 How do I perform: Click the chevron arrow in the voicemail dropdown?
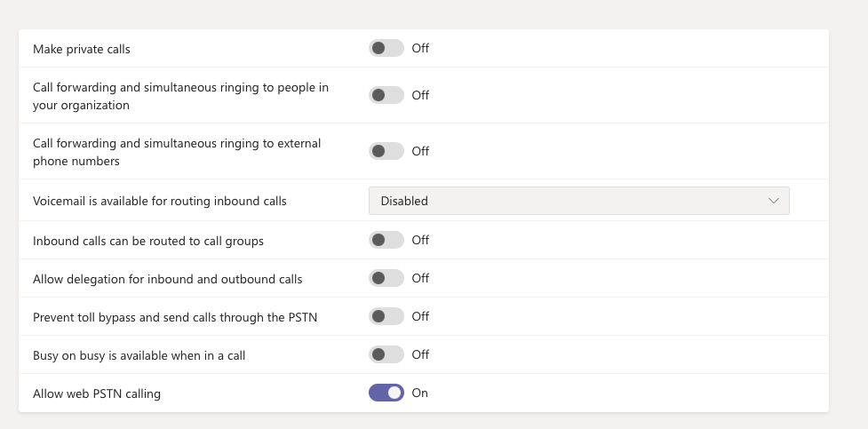click(x=773, y=201)
